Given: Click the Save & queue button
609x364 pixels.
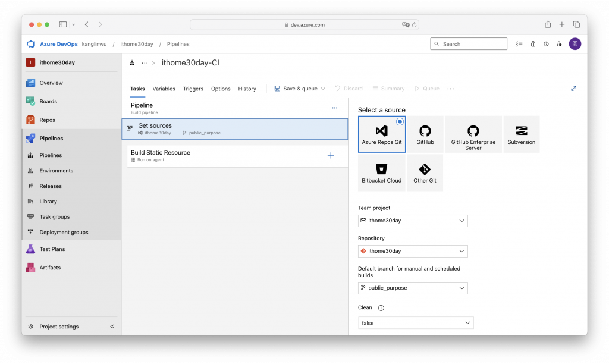Looking at the screenshot, I should click(296, 89).
